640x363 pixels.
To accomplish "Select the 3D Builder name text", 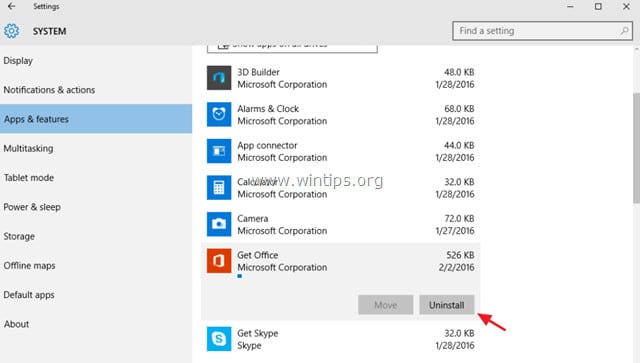I will point(258,72).
